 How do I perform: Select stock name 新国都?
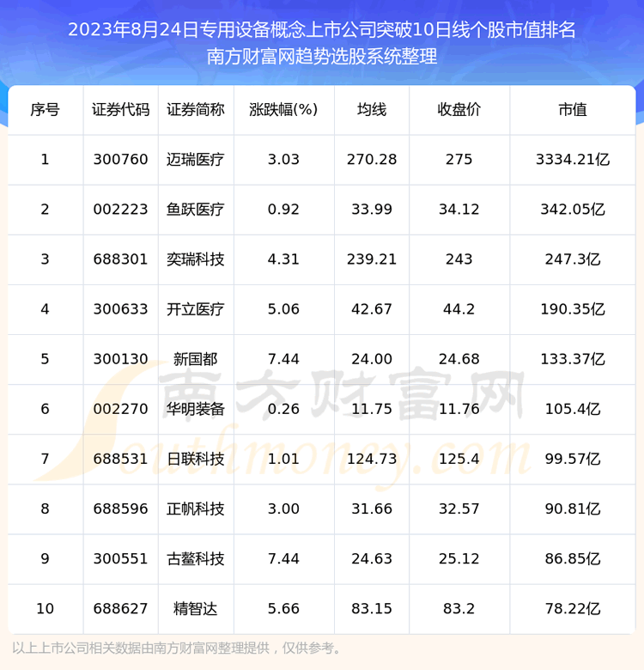[x=196, y=359]
